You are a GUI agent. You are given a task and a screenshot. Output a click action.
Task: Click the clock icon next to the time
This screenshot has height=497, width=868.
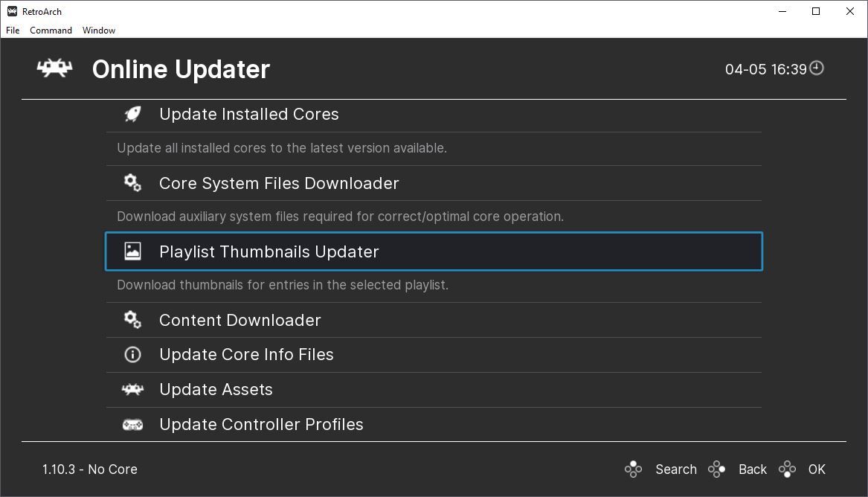(x=817, y=68)
